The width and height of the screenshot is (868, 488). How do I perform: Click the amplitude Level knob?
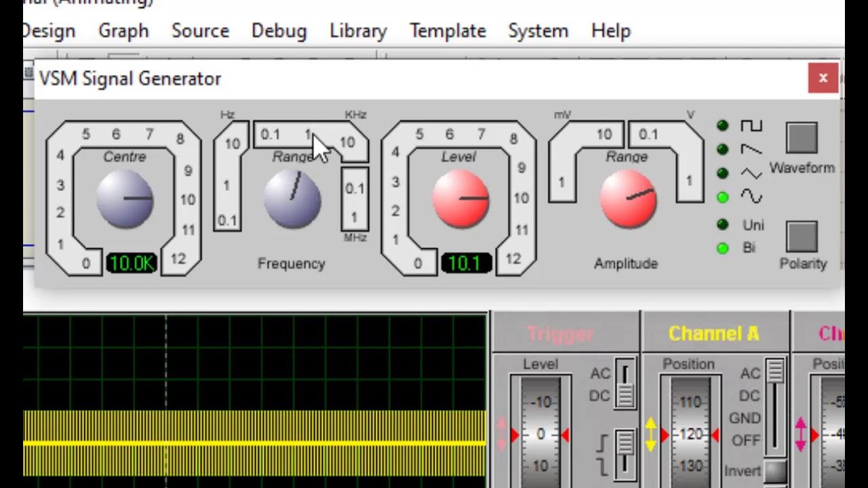(460, 199)
